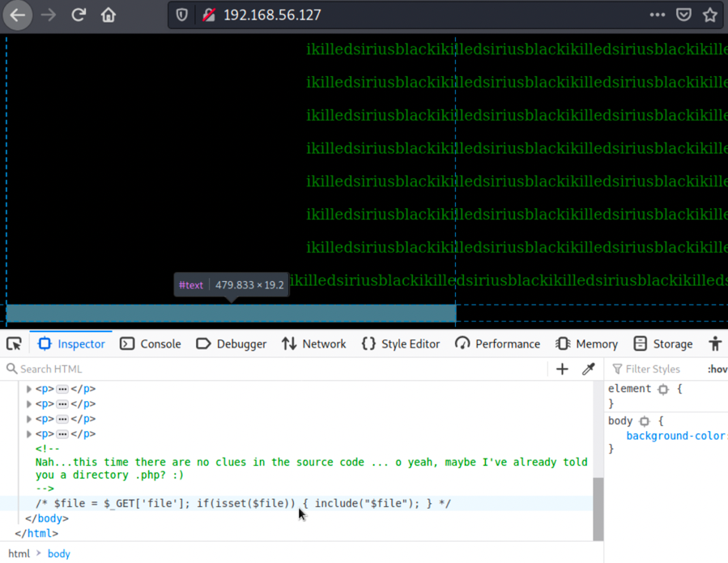Expand the <p> node directly above the comment
This screenshot has height=563, width=728.
tap(29, 434)
